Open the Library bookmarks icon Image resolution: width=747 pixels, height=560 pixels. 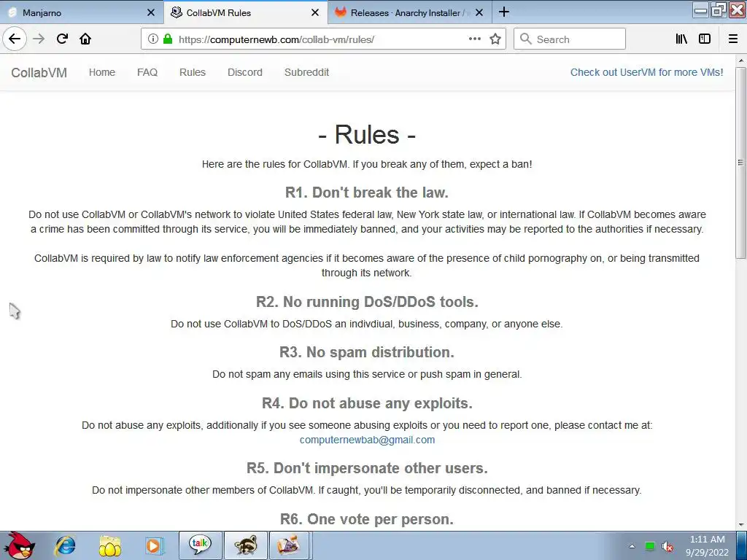(x=681, y=39)
